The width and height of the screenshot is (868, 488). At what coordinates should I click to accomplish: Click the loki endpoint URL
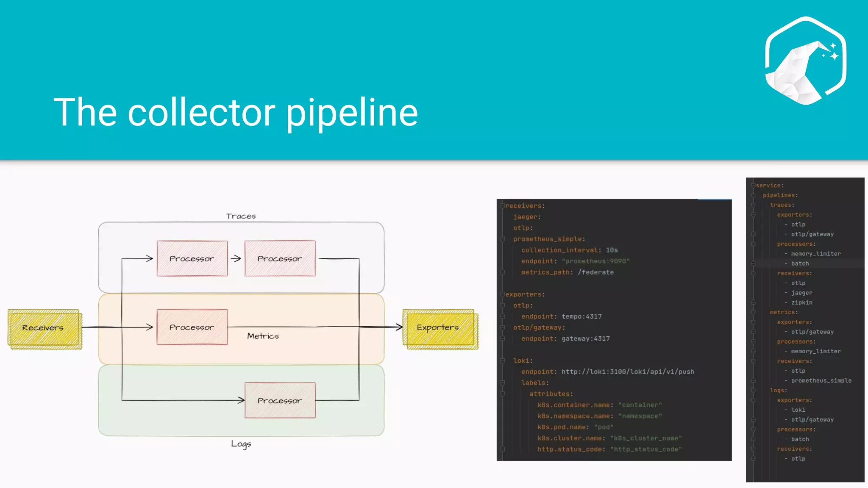628,372
